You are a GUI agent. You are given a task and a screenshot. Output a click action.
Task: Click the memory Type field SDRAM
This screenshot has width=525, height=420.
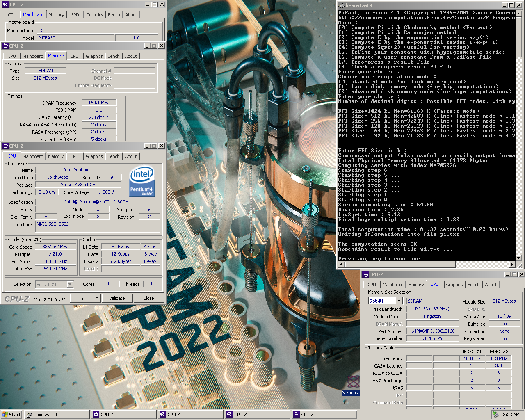[46, 71]
